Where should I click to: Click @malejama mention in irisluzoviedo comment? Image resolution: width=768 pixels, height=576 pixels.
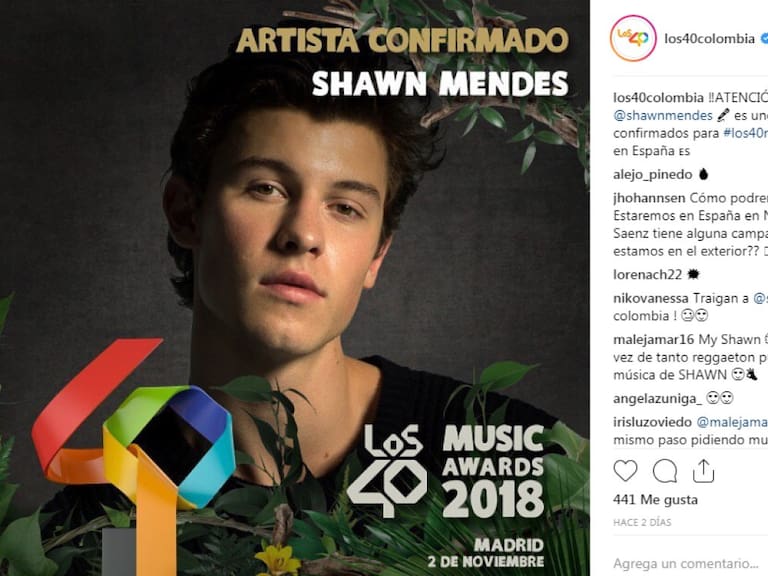(x=732, y=422)
